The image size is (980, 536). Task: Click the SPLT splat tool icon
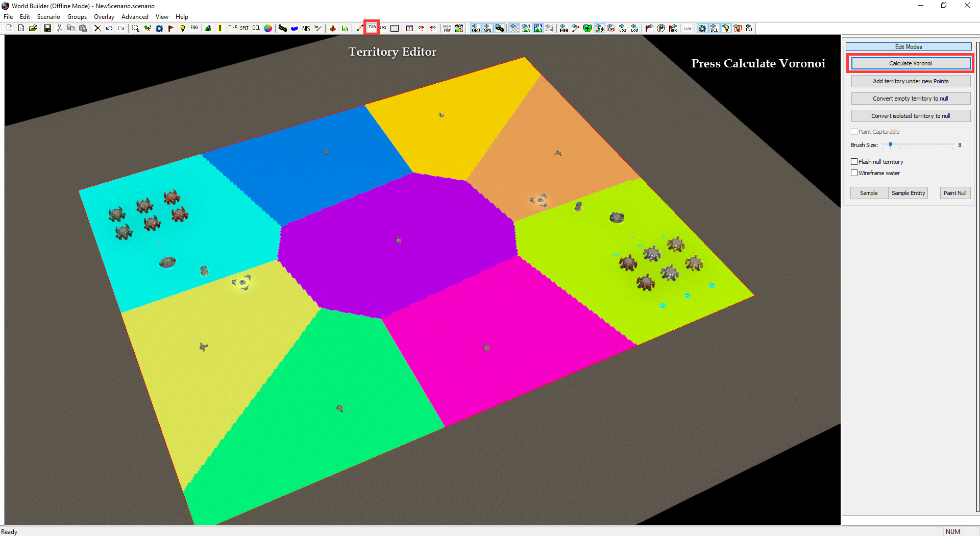point(244,29)
